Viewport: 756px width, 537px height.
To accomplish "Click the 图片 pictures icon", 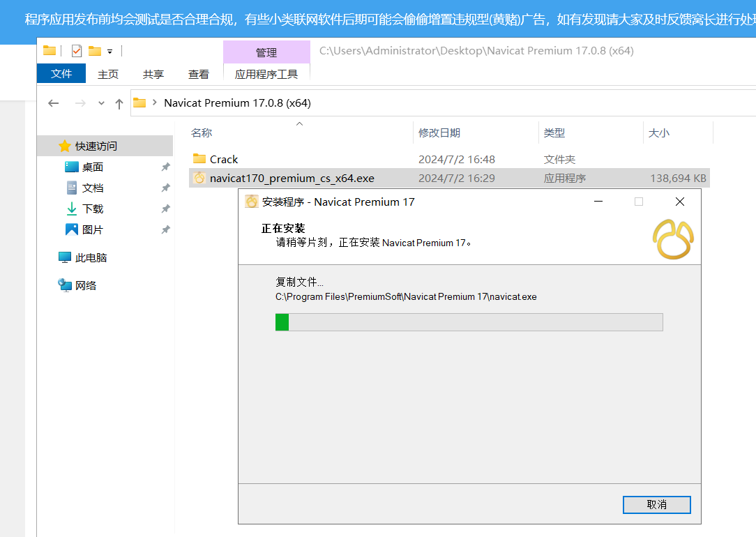I will coord(72,229).
